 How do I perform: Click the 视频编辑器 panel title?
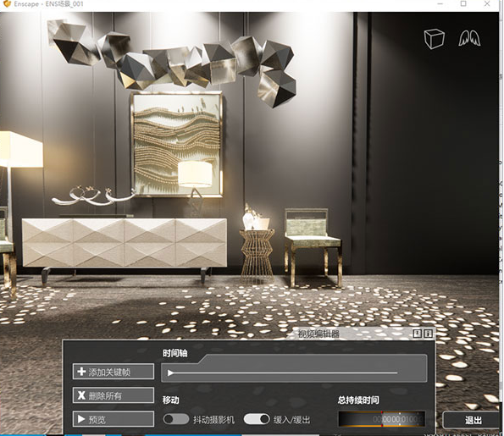pyautogui.click(x=318, y=334)
